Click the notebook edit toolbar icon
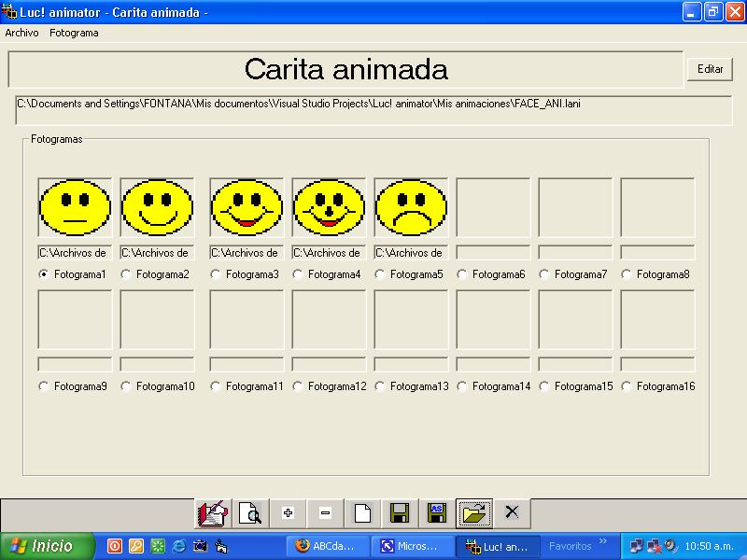The height and width of the screenshot is (560, 747). click(x=213, y=513)
